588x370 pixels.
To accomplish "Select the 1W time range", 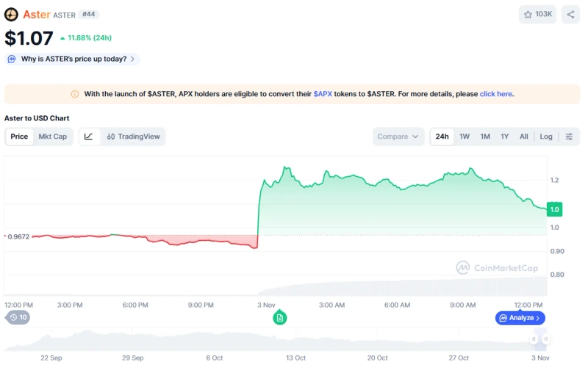I will click(x=465, y=137).
